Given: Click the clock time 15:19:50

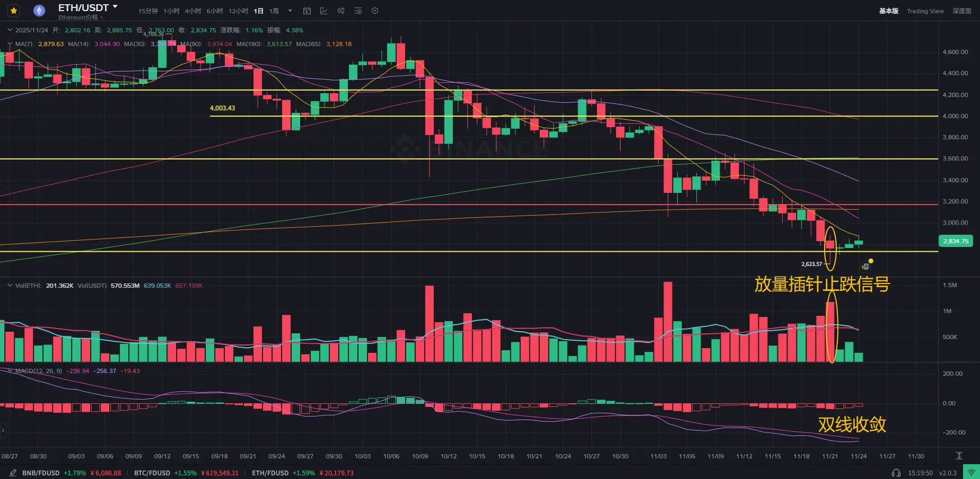Looking at the screenshot, I should click(x=920, y=473).
